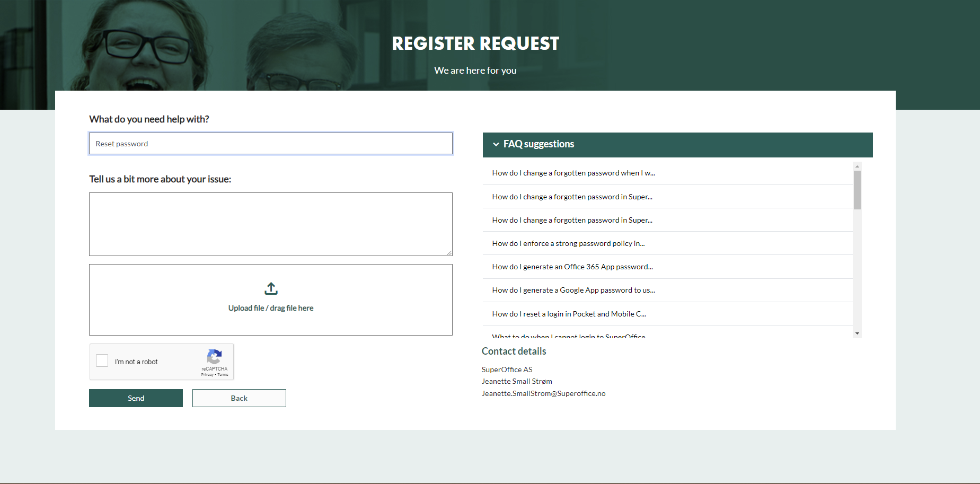Click the reCAPTCHA Privacy link
Viewport: 980px width, 484px height.
click(207, 375)
